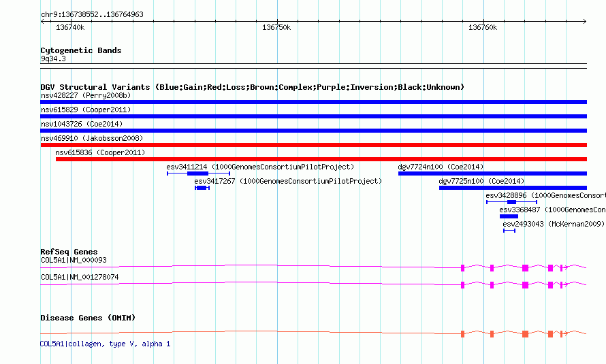The image size is (606, 364).
Task: Open variant label nsv1043726 (Coe2014)
Action: [82, 124]
